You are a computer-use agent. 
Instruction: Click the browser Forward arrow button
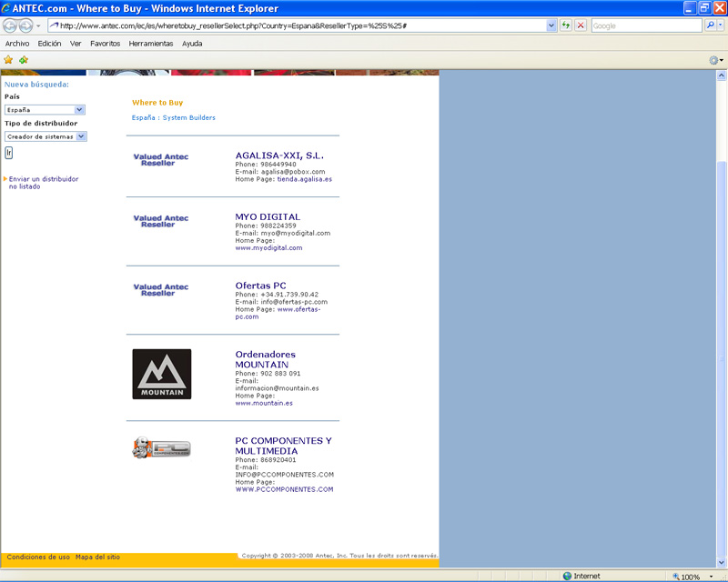pos(25,26)
